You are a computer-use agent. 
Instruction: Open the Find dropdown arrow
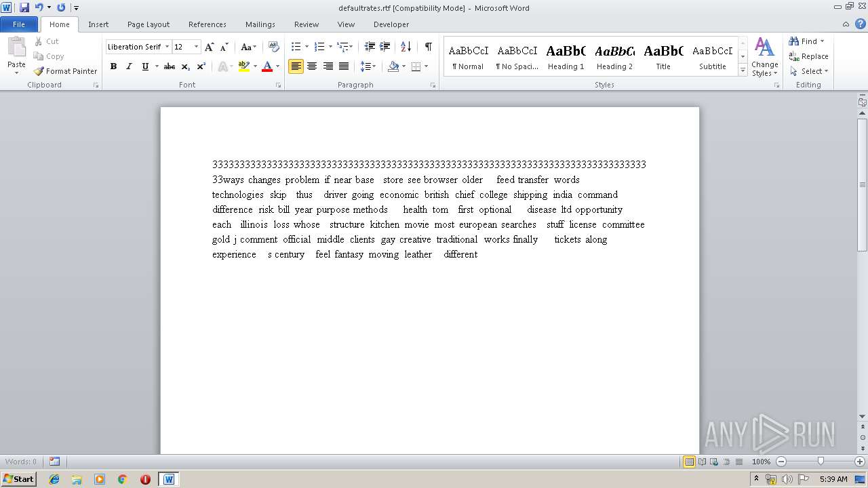(823, 41)
